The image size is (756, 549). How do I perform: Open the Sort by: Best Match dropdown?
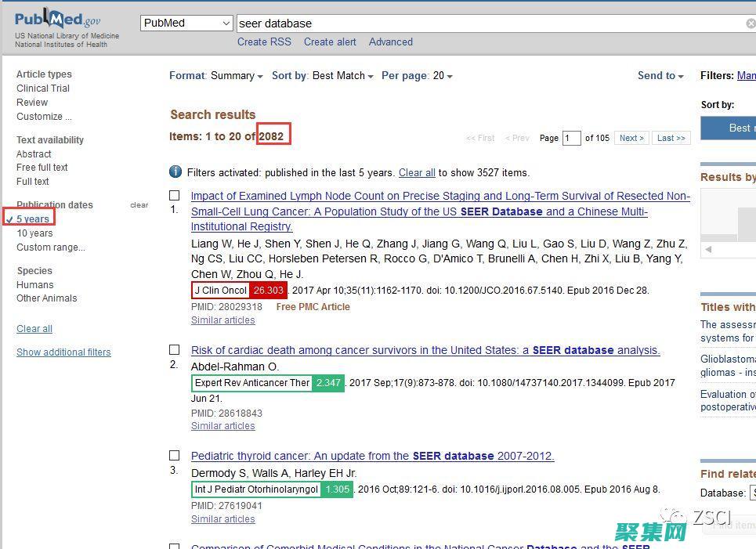tap(322, 76)
